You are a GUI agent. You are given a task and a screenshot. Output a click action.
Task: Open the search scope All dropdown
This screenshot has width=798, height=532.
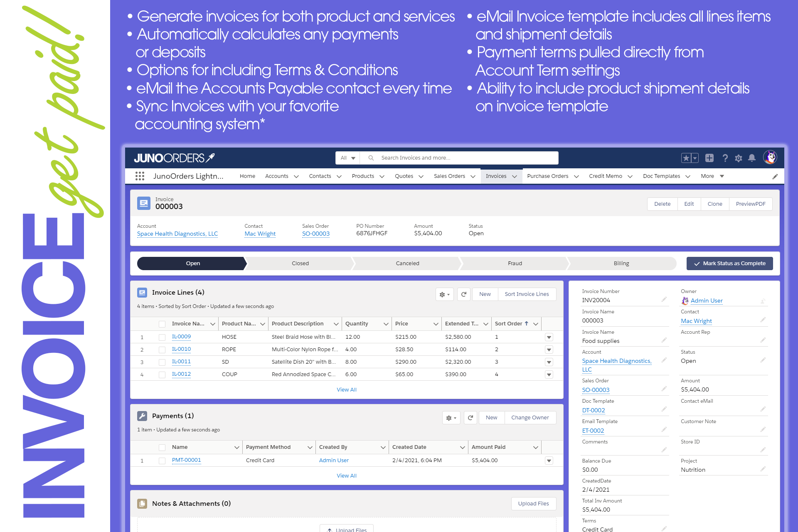click(x=348, y=158)
